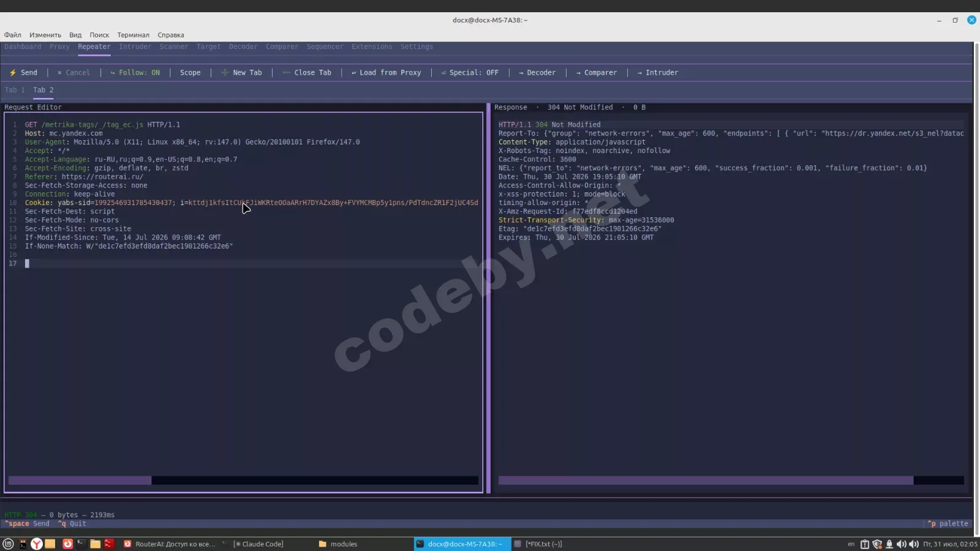Switch to the Proxy tab
The image size is (980, 551).
[59, 47]
